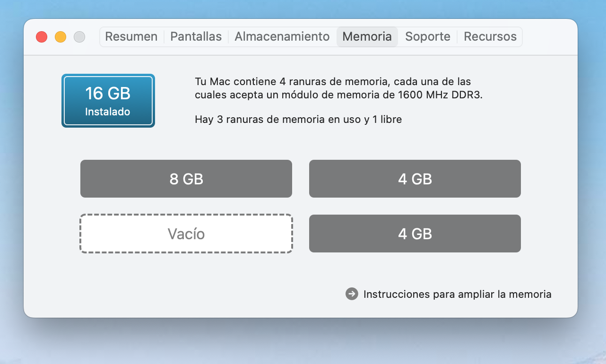Open the Pantallas tab
This screenshot has height=364, width=606.
click(196, 37)
